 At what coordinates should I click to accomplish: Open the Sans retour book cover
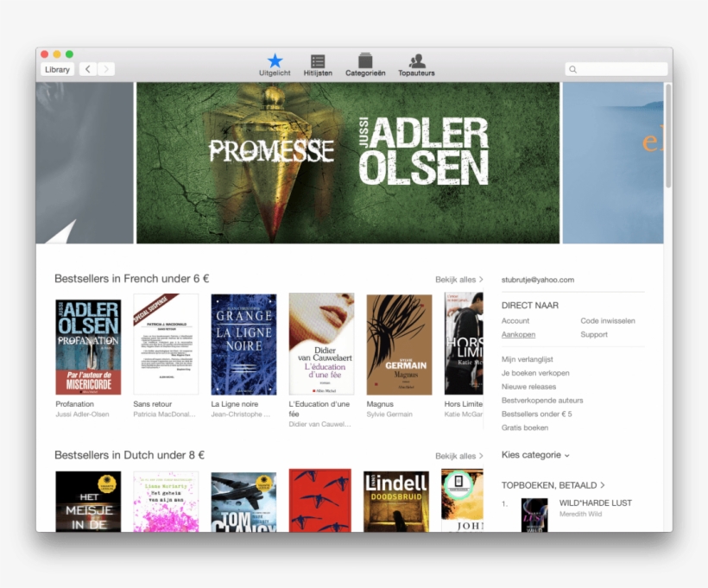click(166, 345)
